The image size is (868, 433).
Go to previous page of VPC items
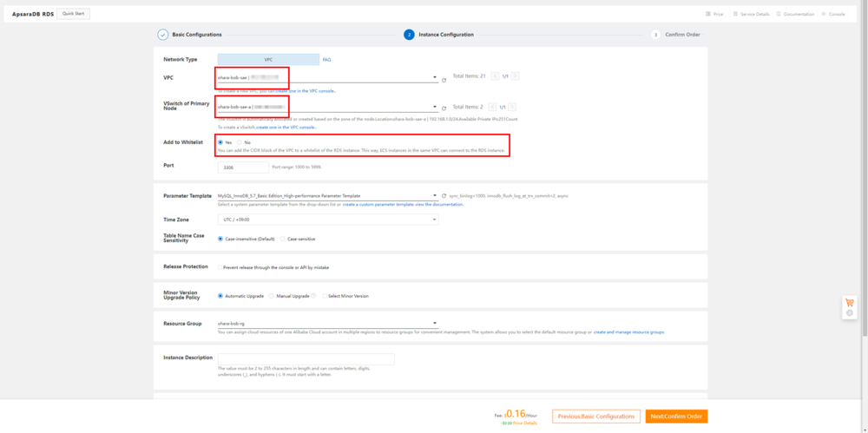(x=496, y=75)
